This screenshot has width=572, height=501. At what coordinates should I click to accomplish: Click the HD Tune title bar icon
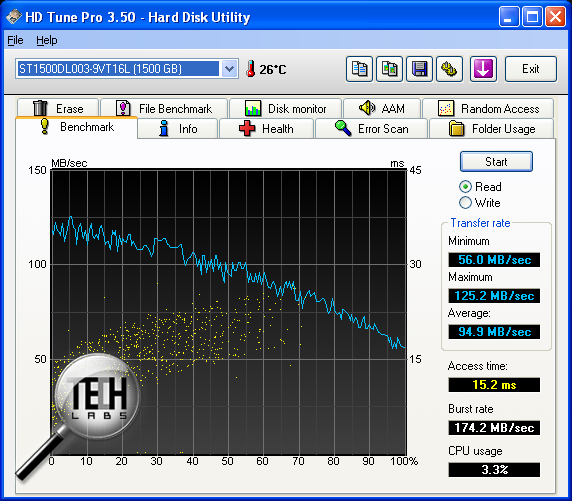(14, 17)
